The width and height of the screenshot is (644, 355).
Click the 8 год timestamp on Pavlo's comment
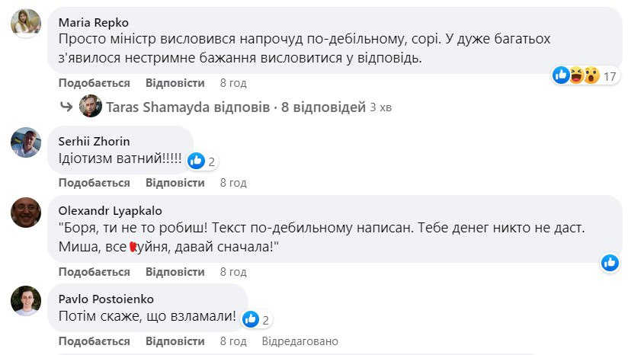click(x=233, y=341)
